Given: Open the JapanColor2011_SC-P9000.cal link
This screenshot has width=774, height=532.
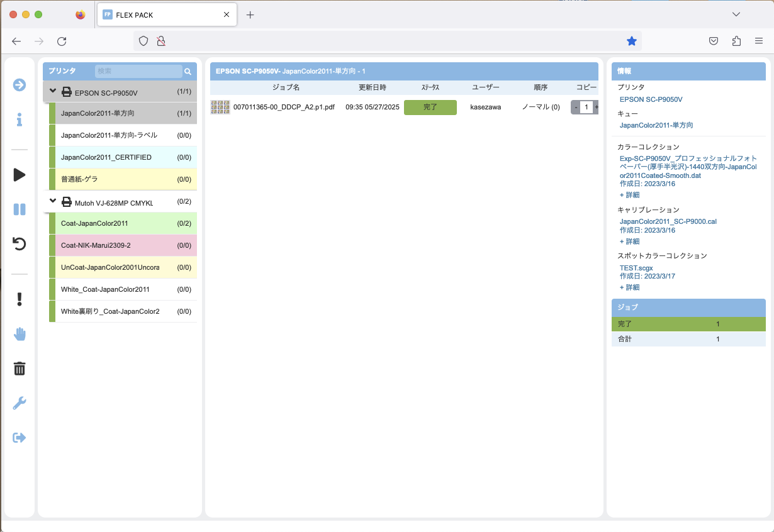Looking at the screenshot, I should 668,221.
